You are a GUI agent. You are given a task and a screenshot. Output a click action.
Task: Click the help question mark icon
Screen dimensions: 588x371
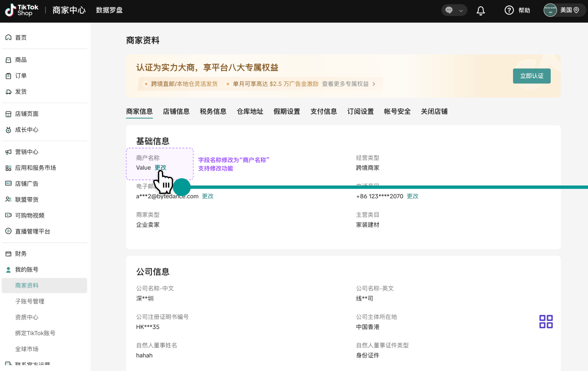[x=509, y=10]
